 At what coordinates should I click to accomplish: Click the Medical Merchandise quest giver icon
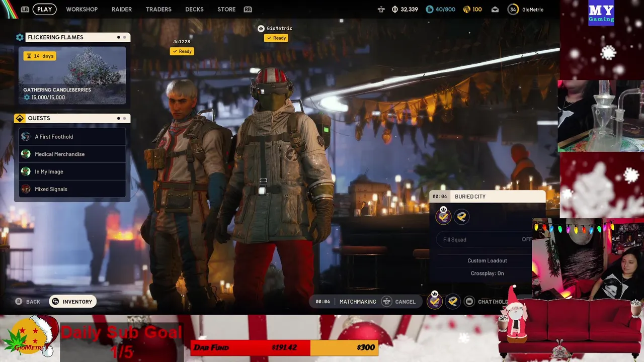coord(26,154)
